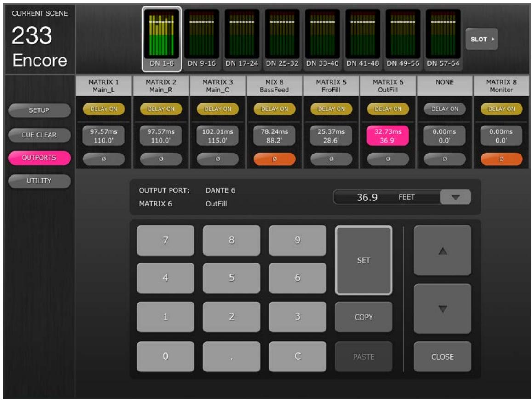
Task: Increase the delay with the up arrow
Action: point(442,251)
